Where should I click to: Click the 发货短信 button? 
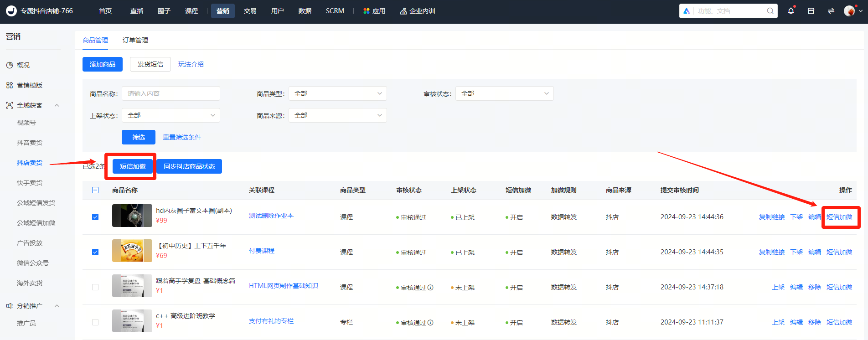[x=150, y=64]
